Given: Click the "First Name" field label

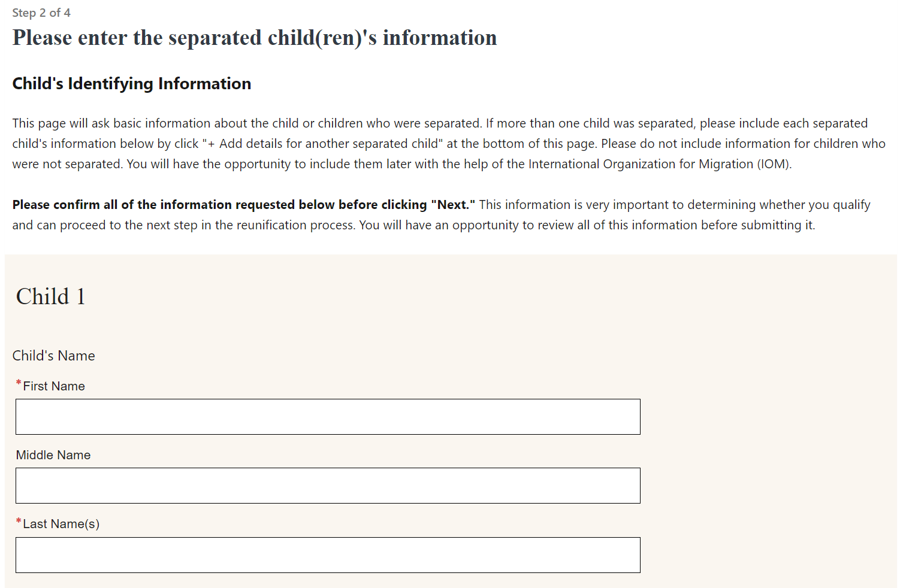Looking at the screenshot, I should point(54,386).
